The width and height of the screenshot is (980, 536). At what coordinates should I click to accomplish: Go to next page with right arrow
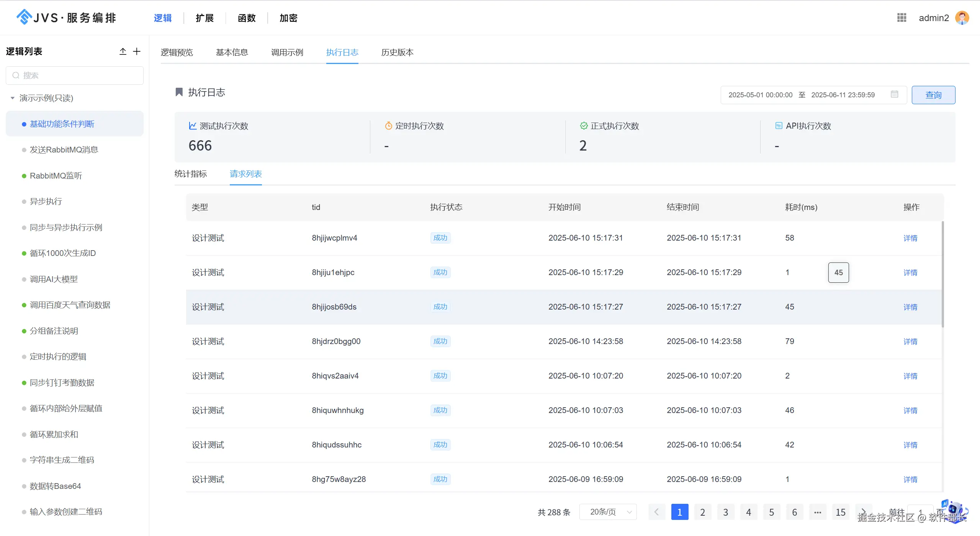863,512
